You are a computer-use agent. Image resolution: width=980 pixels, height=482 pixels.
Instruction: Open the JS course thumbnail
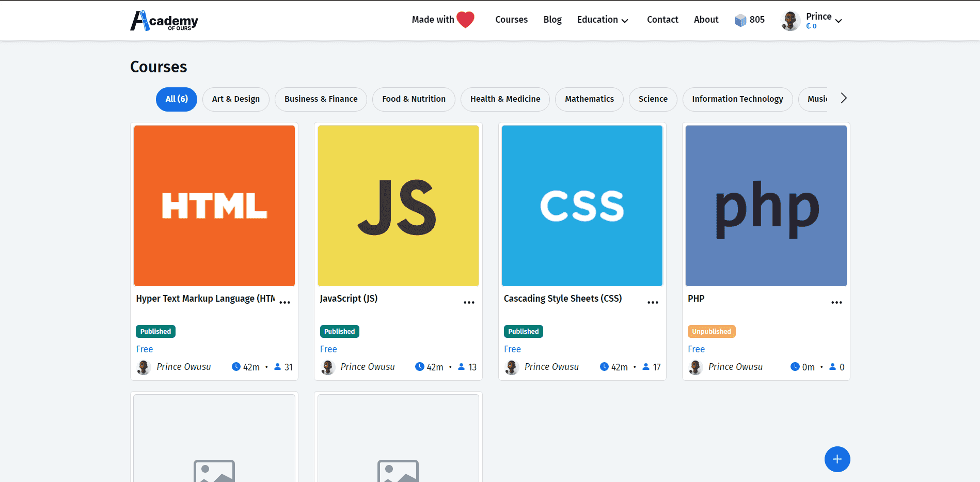[398, 206]
